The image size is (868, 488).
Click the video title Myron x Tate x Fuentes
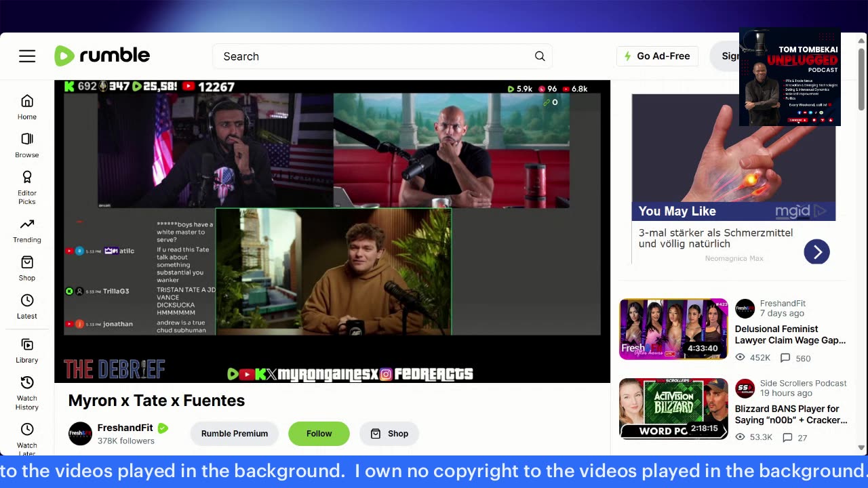(157, 401)
